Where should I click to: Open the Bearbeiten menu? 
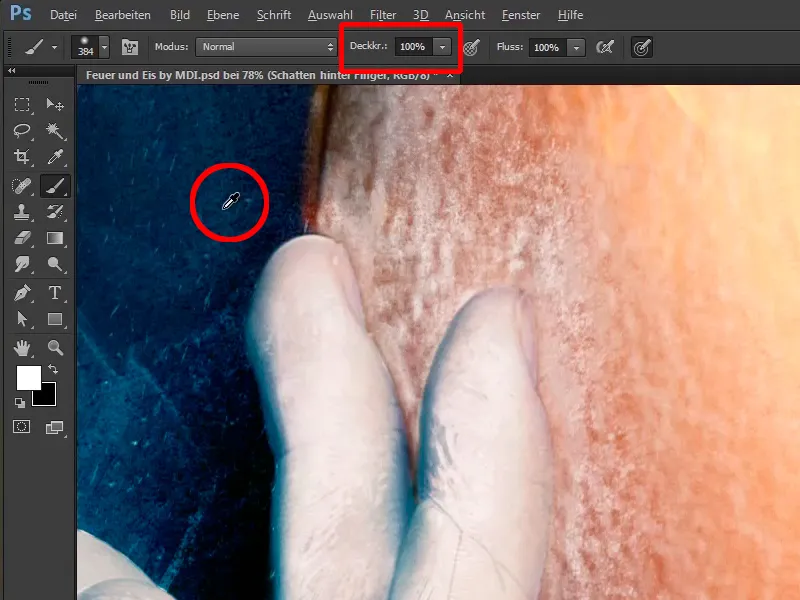click(x=123, y=15)
